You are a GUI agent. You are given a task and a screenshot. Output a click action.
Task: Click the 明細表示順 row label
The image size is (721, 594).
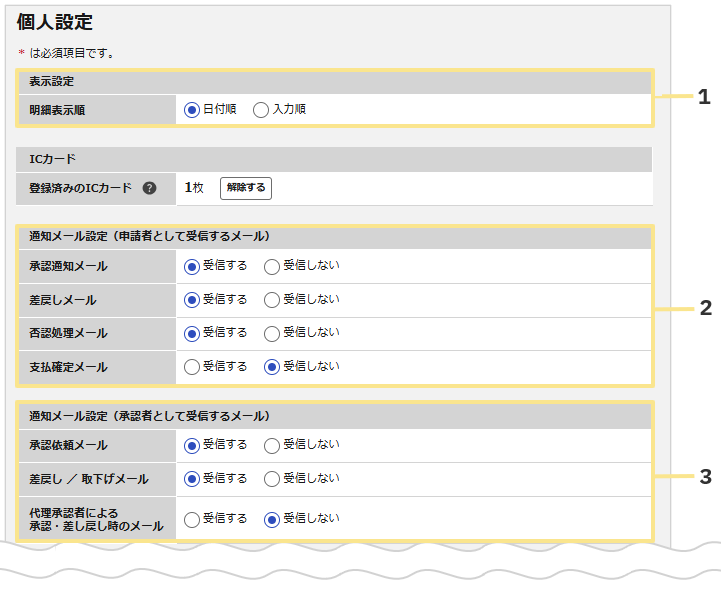click(57, 110)
